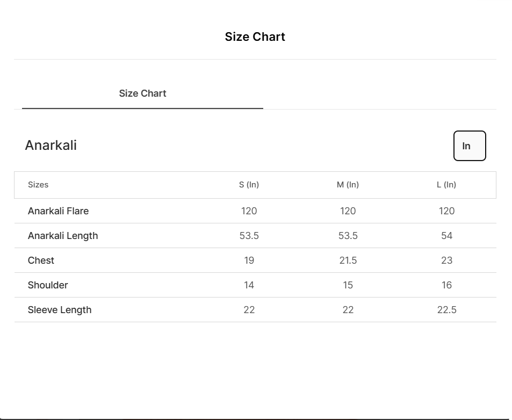Click the Sizes header cell
Viewport: 512px width, 420px height.
(x=38, y=185)
